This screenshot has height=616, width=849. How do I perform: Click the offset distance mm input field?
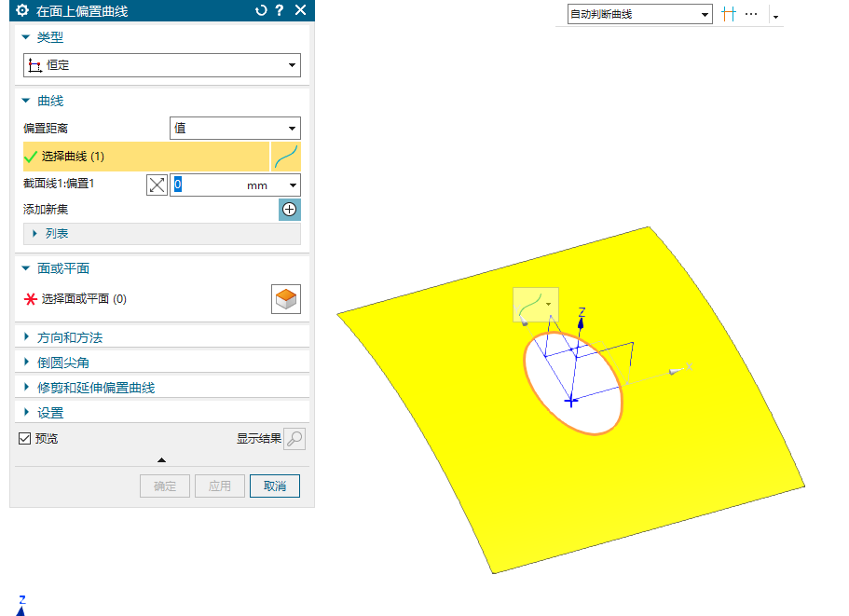pyautogui.click(x=227, y=185)
